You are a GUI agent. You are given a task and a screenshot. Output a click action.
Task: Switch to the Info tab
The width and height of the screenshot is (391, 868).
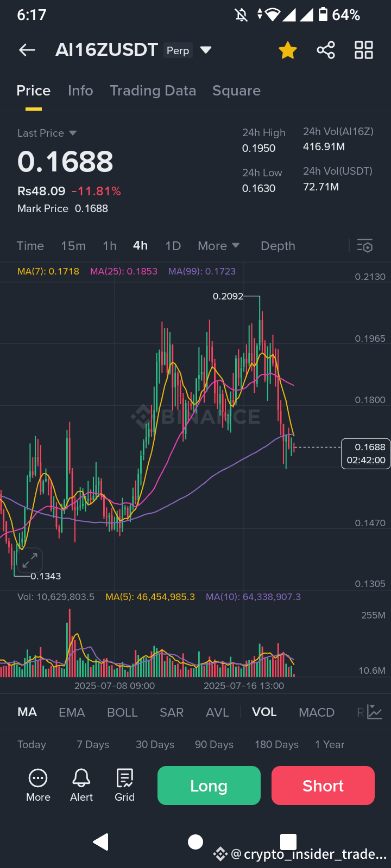[x=80, y=91]
